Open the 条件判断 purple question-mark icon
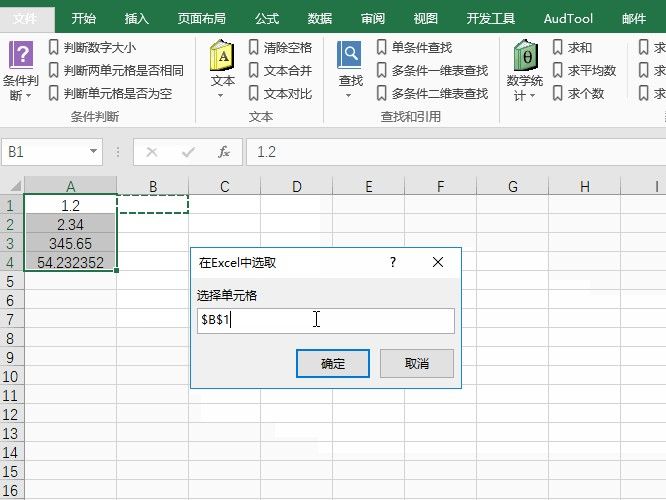 coord(21,55)
